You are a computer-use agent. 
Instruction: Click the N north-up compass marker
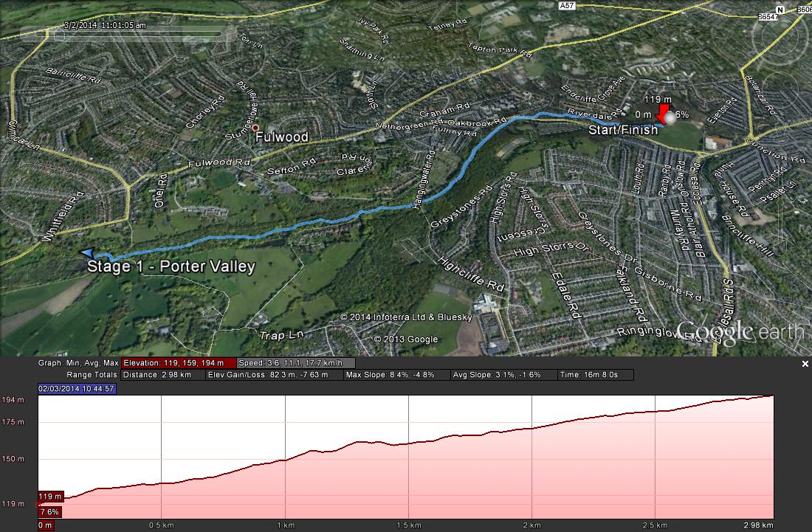point(780,10)
